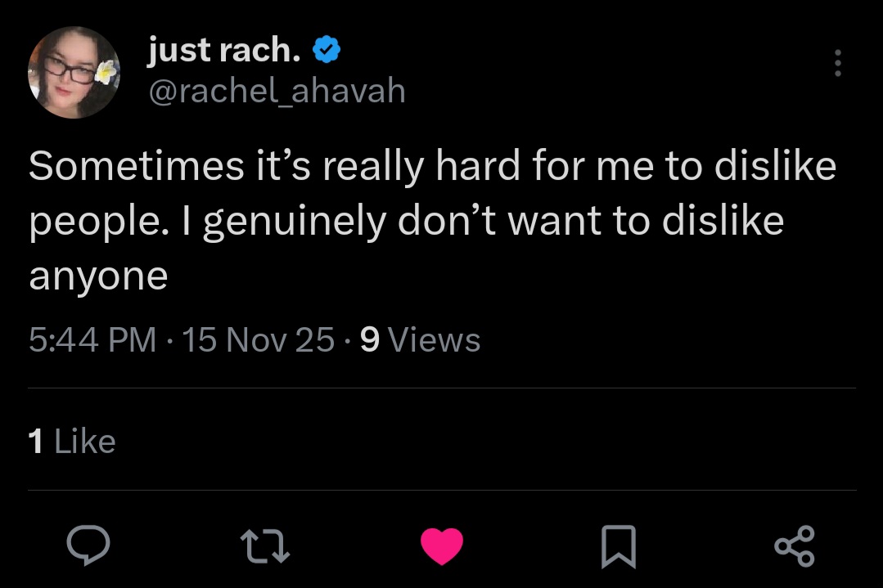883x588 pixels.
Task: Click the 5:44 PM timestamp
Action: [92, 339]
